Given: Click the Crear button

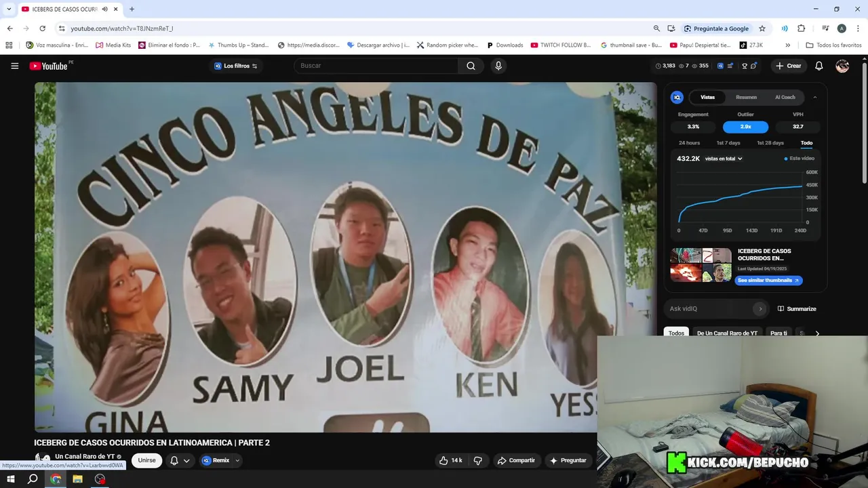Looking at the screenshot, I should tap(789, 66).
